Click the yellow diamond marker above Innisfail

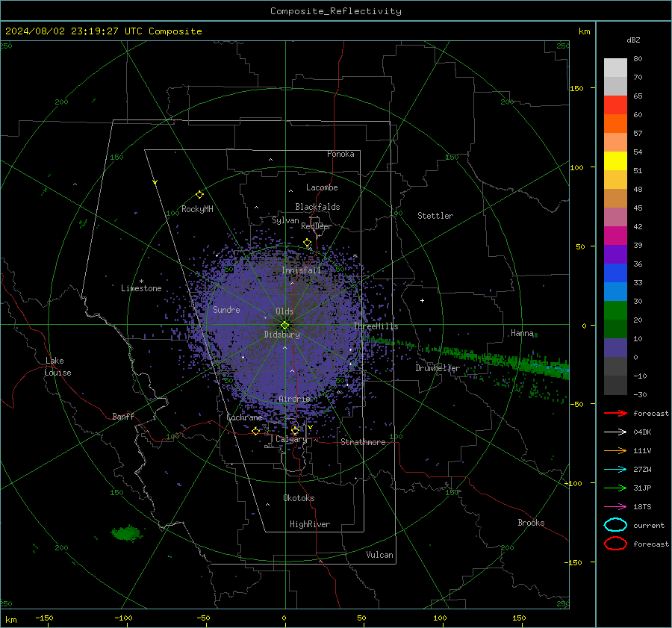[307, 243]
